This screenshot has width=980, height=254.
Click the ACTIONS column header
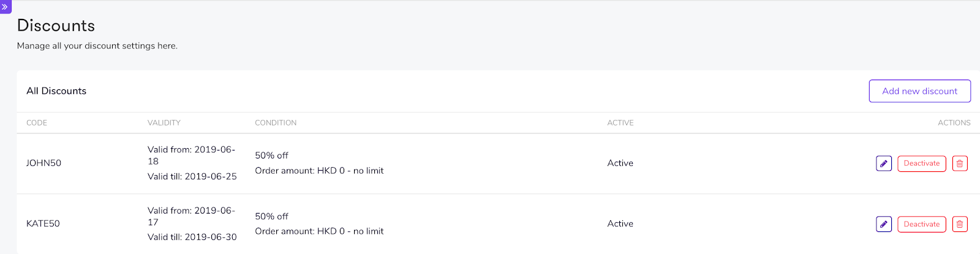pos(954,123)
